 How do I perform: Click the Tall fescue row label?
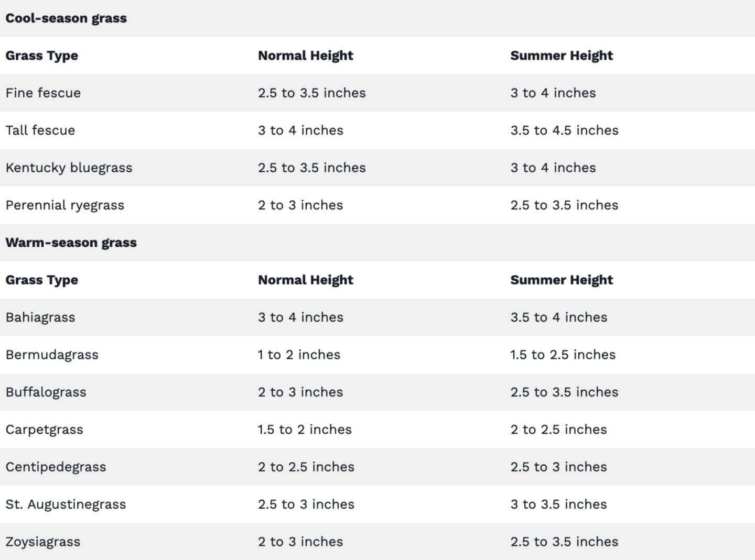coord(40,130)
